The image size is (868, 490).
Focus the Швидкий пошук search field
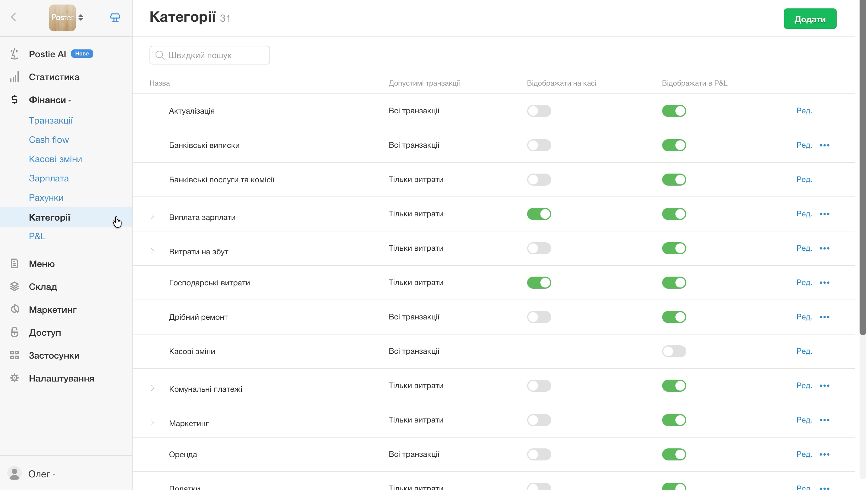click(x=209, y=55)
